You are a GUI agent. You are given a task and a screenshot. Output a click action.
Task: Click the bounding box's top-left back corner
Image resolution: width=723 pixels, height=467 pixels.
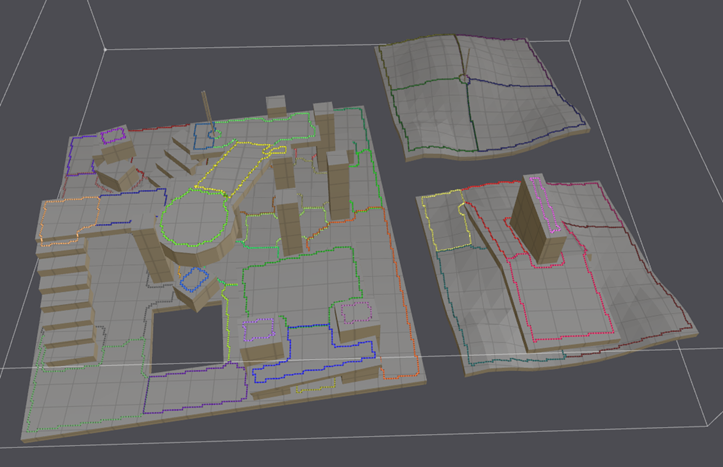click(x=104, y=47)
